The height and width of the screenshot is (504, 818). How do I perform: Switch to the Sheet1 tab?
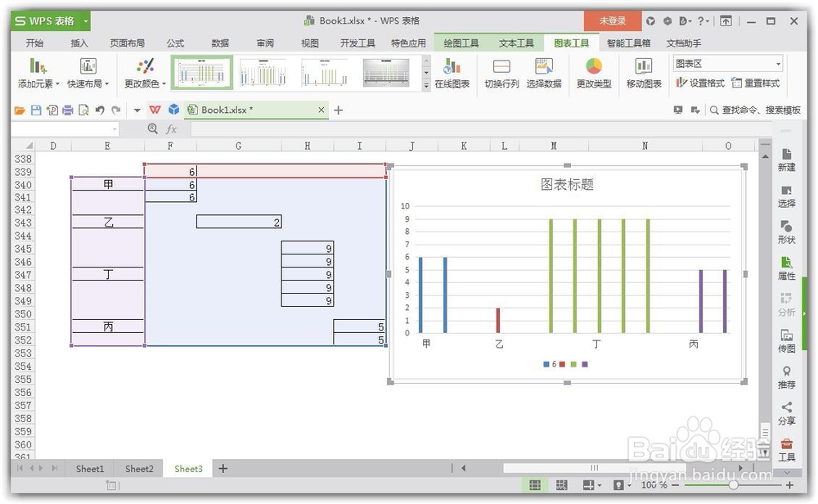90,469
